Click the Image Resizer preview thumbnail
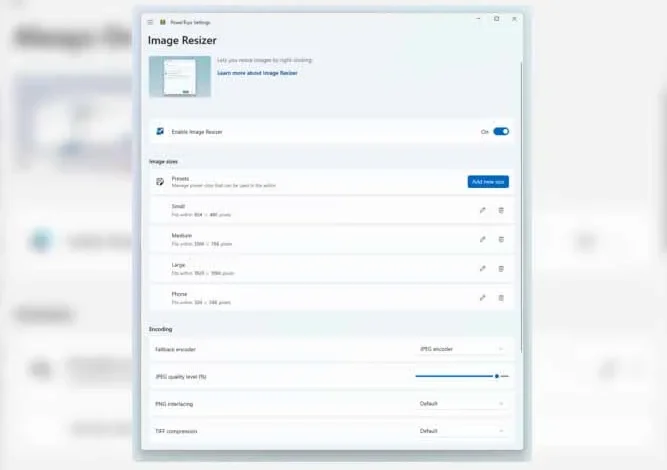This screenshot has width=667, height=470. 180,77
